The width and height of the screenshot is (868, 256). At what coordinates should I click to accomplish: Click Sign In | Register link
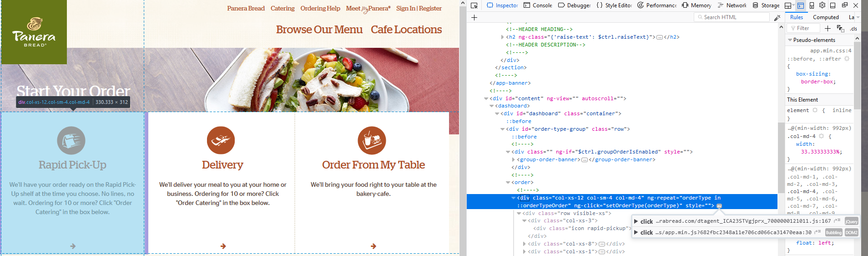(x=419, y=8)
